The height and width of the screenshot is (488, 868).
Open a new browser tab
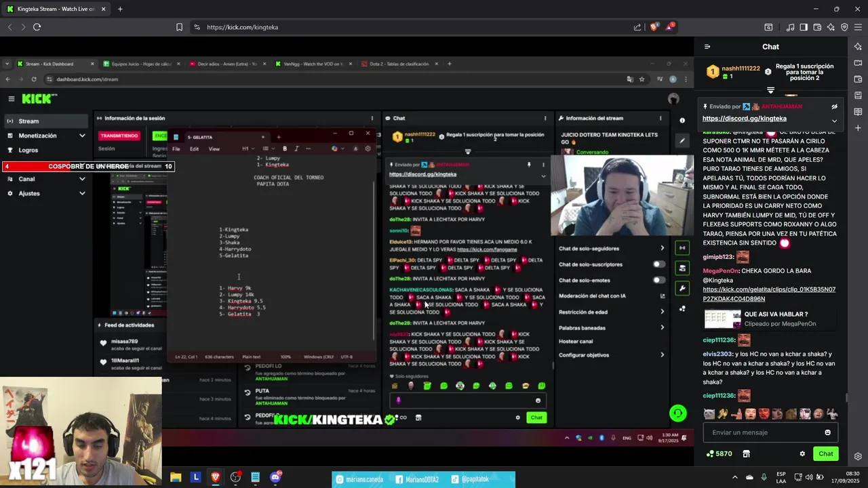120,9
